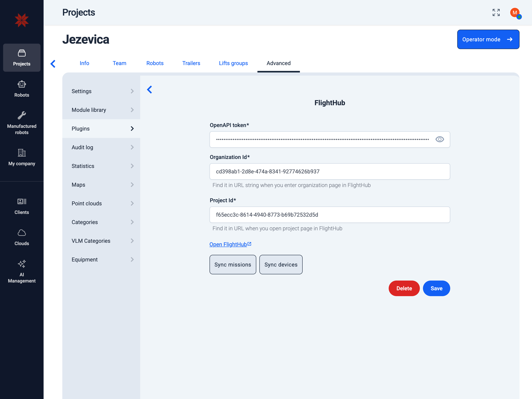Show the OpenAPI token with eye icon
The image size is (532, 399).
point(440,139)
